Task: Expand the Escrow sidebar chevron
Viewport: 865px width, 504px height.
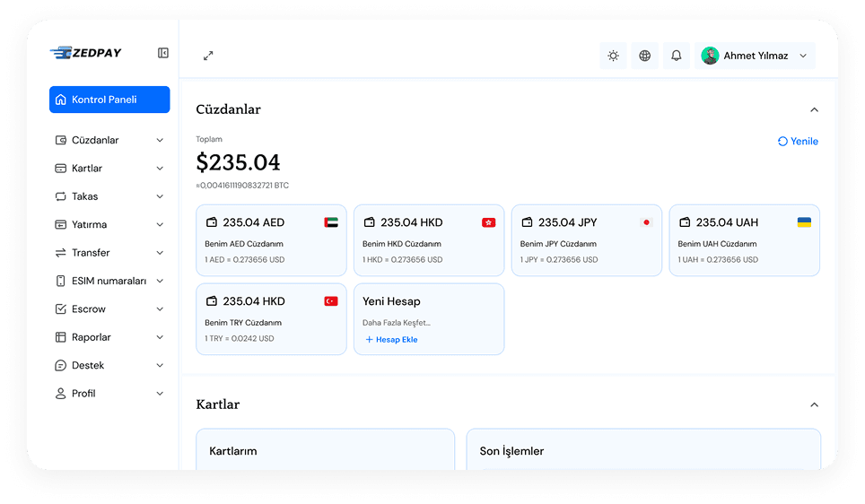Action: click(x=160, y=308)
